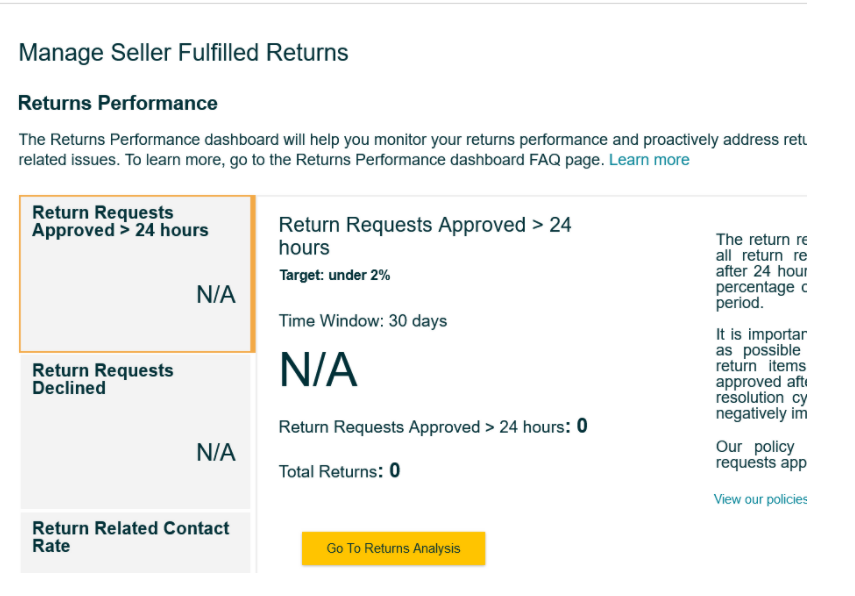Click the Manage Seller Fulfilled Returns heading
The height and width of the screenshot is (596, 855).
[183, 53]
